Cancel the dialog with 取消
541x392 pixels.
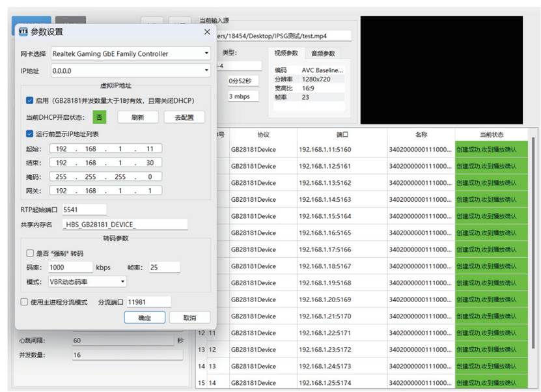[189, 318]
